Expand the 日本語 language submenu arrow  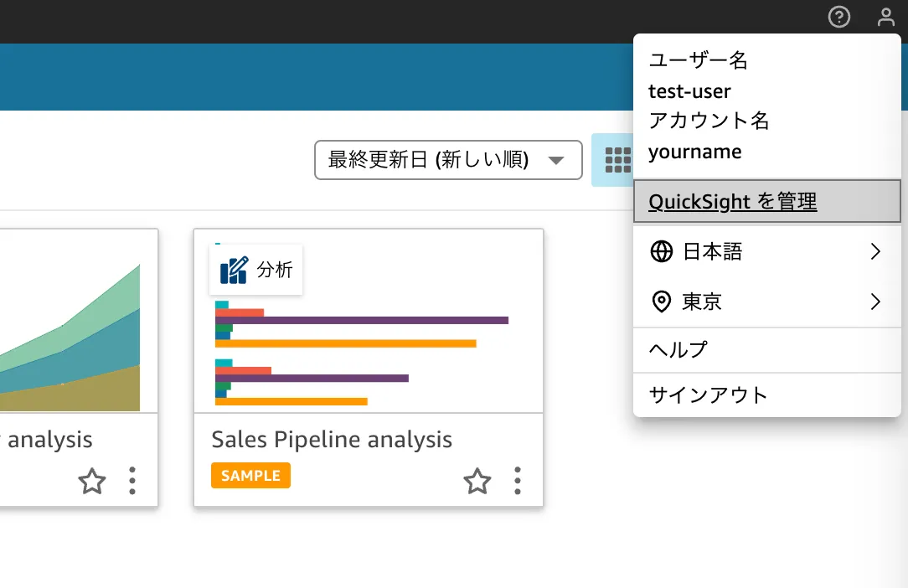pyautogui.click(x=875, y=251)
